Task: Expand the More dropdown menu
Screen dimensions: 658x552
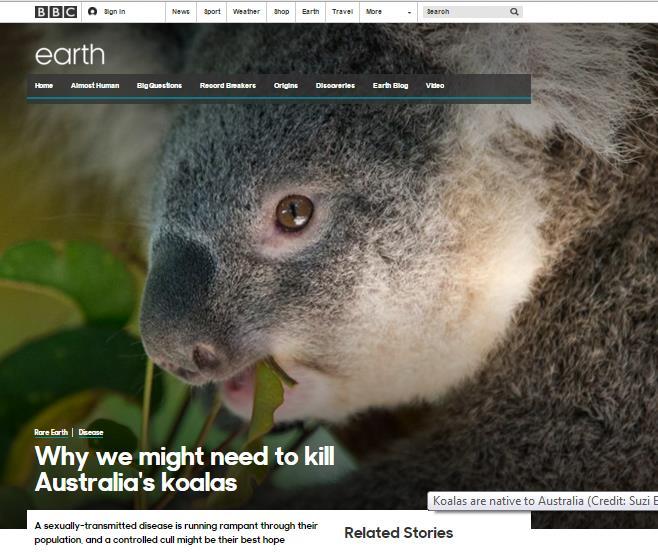Action: click(388, 12)
